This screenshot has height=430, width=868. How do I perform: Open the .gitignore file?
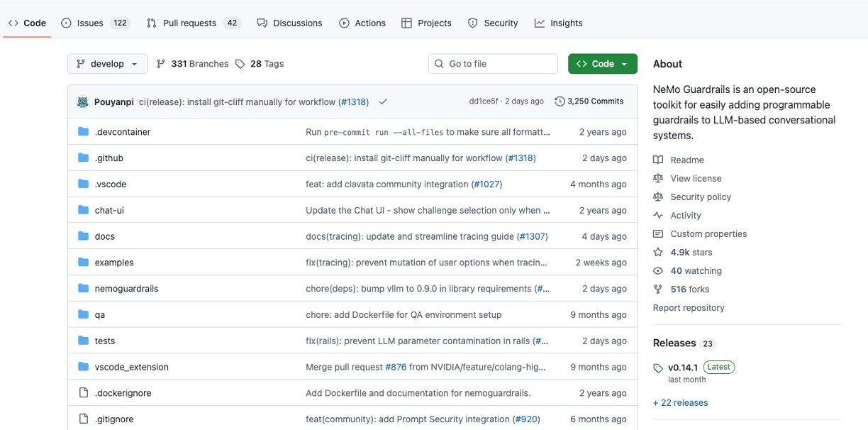coord(114,419)
